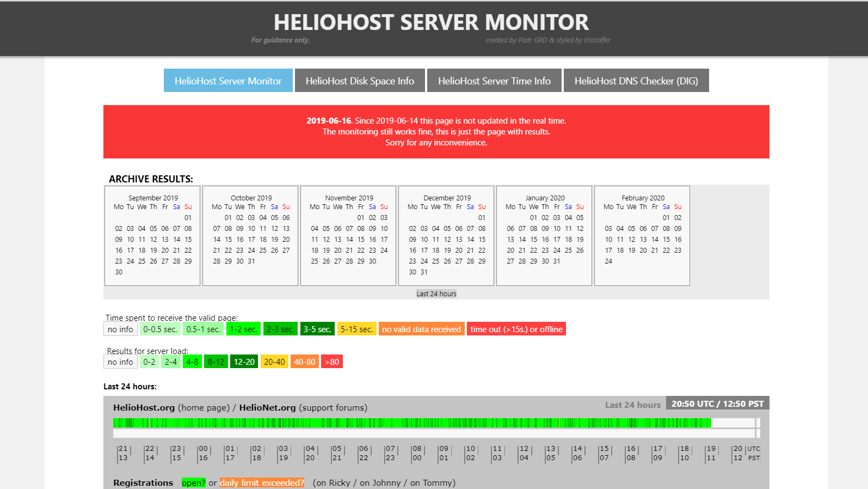Click the server load '2-4' swatch
Image resolution: width=868 pixels, height=489 pixels.
point(171,362)
